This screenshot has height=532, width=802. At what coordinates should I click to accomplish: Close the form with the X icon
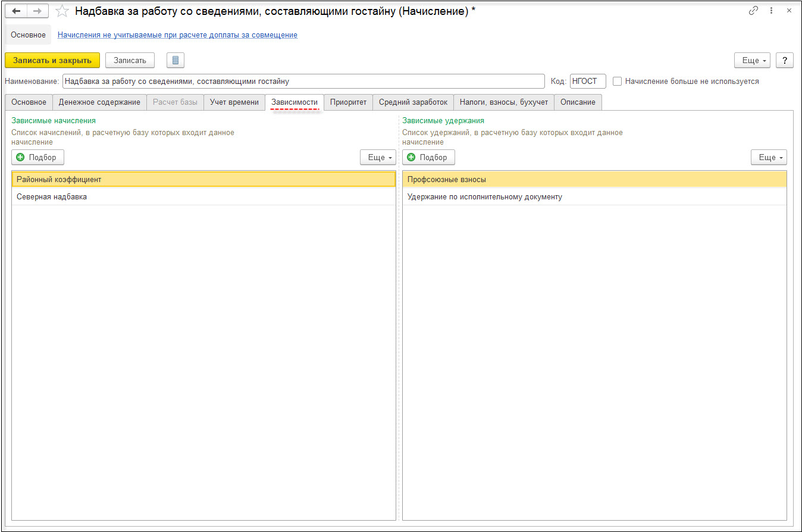pyautogui.click(x=789, y=11)
